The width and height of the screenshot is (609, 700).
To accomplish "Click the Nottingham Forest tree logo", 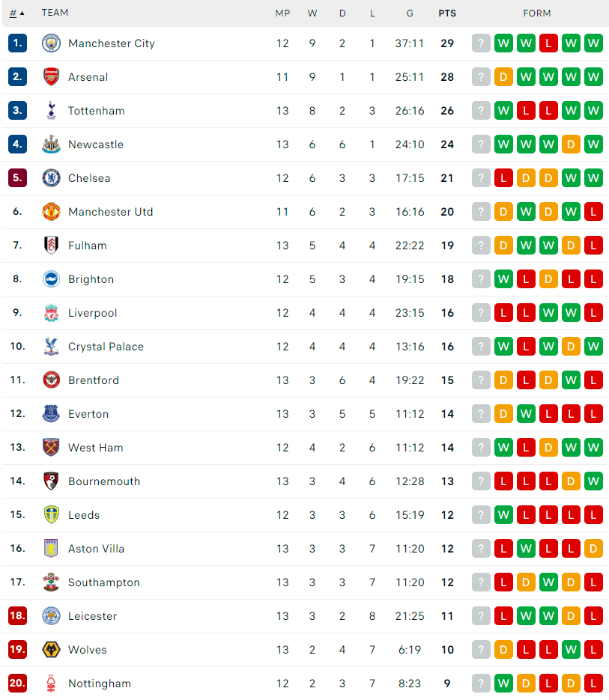I will pyautogui.click(x=51, y=683).
